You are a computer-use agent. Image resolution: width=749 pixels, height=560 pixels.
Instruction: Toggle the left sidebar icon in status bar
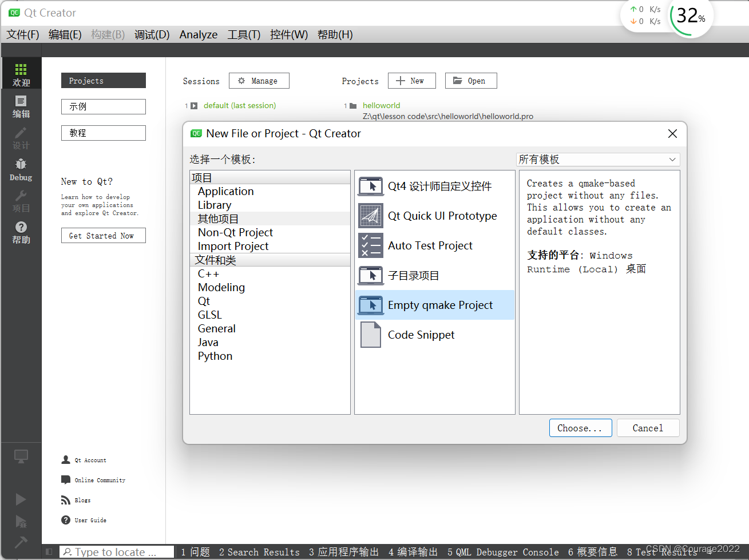coord(49,552)
